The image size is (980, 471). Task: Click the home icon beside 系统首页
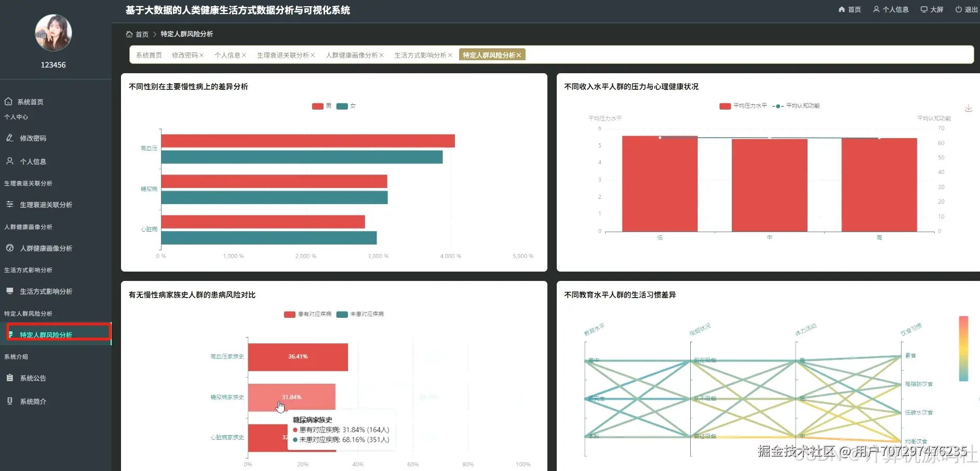(x=8, y=101)
